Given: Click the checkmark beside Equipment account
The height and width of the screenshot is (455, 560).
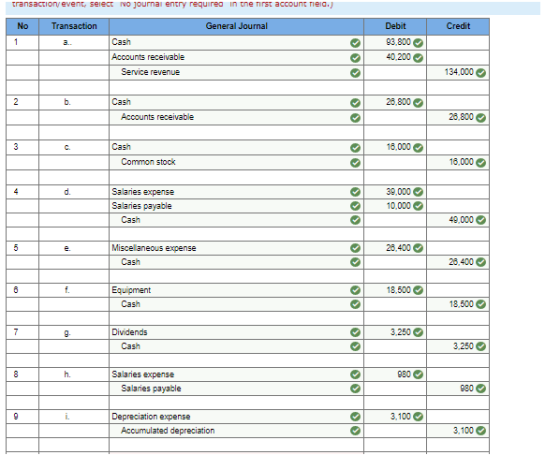Looking at the screenshot, I should (355, 290).
